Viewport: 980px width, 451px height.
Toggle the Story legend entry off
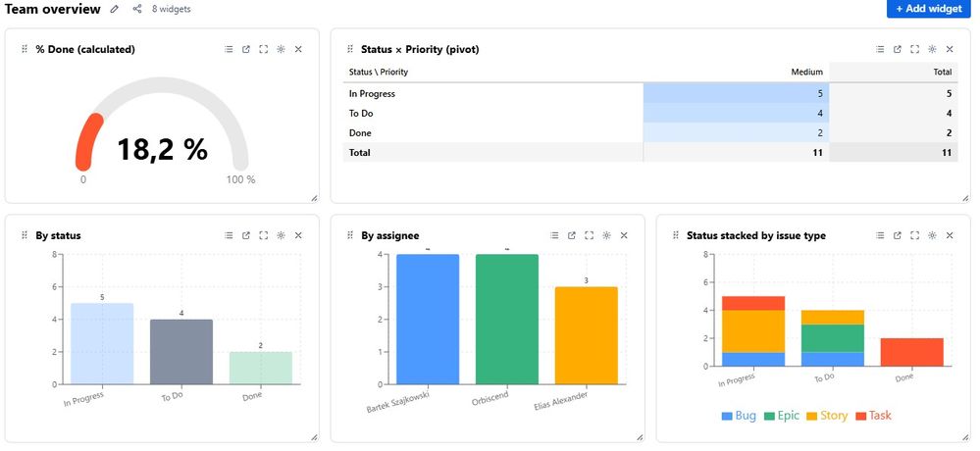click(827, 416)
